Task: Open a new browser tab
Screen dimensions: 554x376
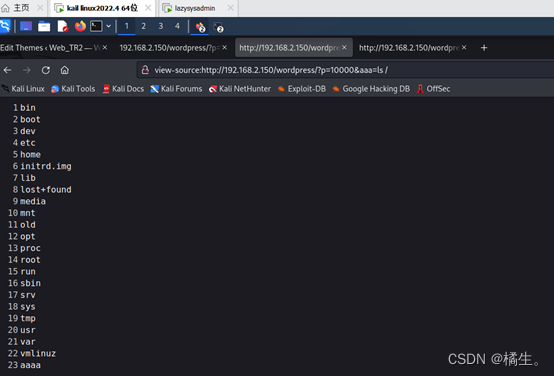Action: click(484, 48)
